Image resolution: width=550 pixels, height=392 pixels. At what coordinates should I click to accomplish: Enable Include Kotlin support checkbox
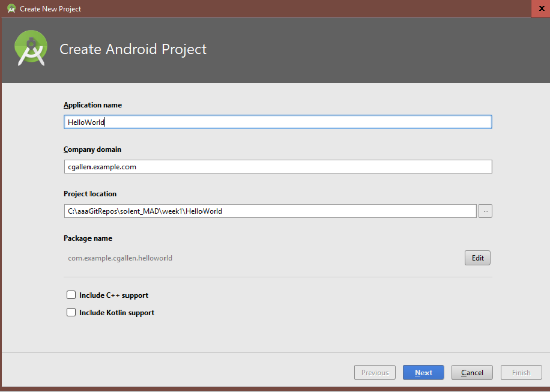(x=71, y=312)
